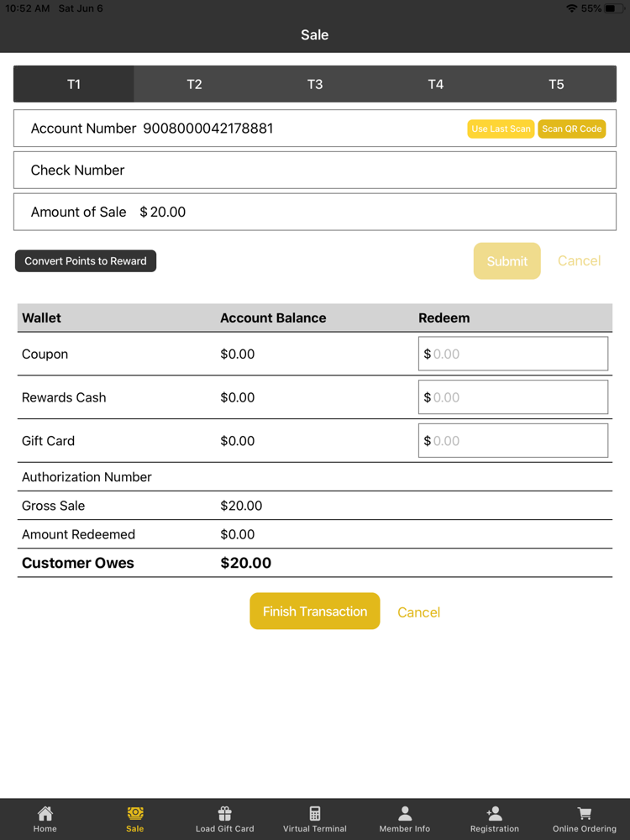The height and width of the screenshot is (840, 630).
Task: Tap the Scan QR Code button
Action: click(x=572, y=129)
